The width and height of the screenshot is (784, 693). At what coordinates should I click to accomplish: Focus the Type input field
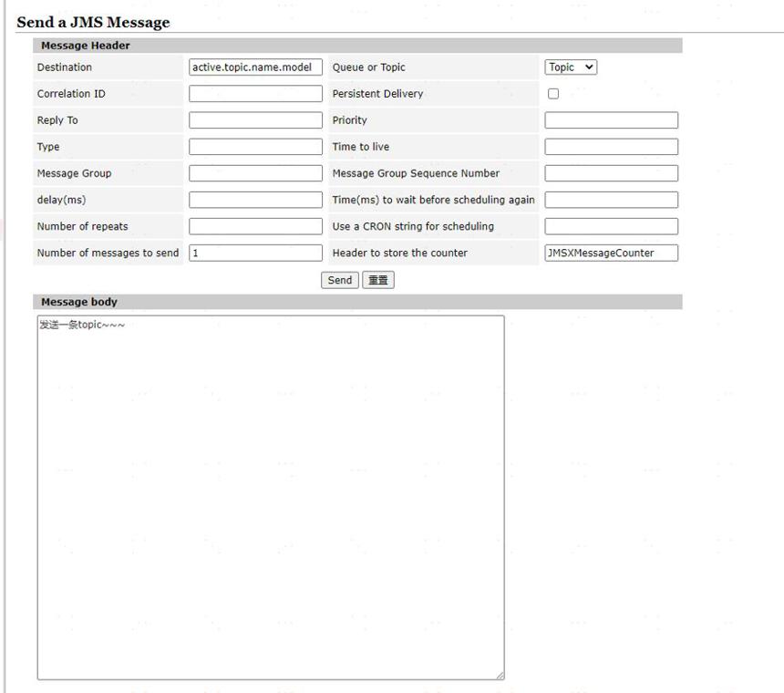[255, 147]
